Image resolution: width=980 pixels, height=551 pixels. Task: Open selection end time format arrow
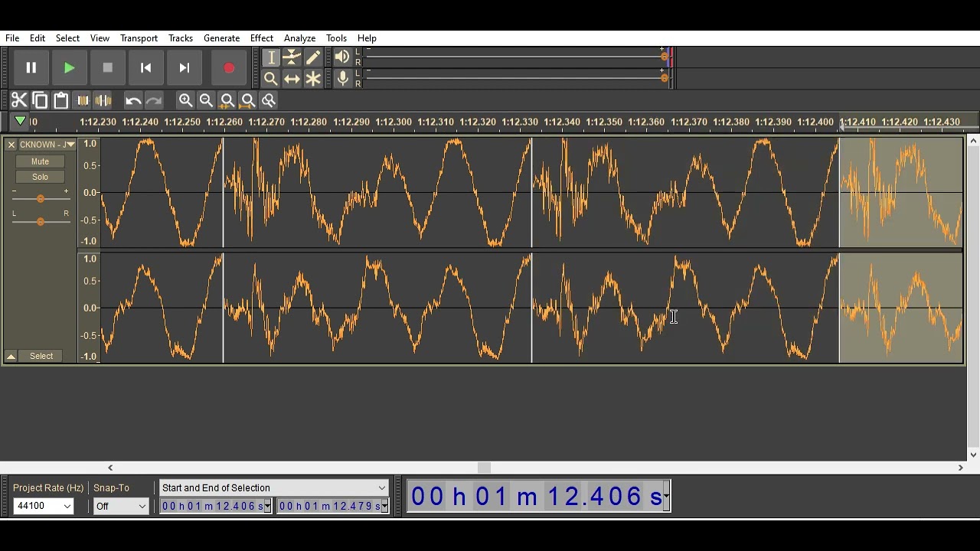[x=384, y=507]
